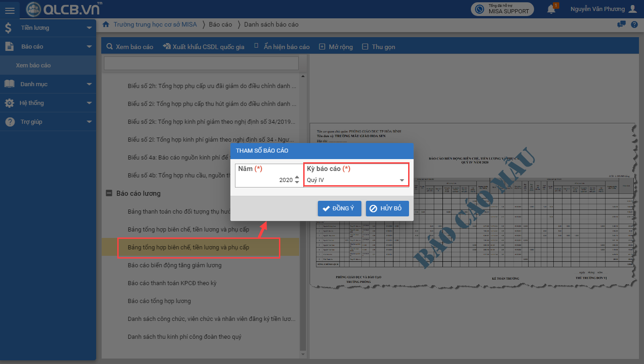Toggle Ẩn hiện báo cáo
The height and width of the screenshot is (364, 644).
282,47
